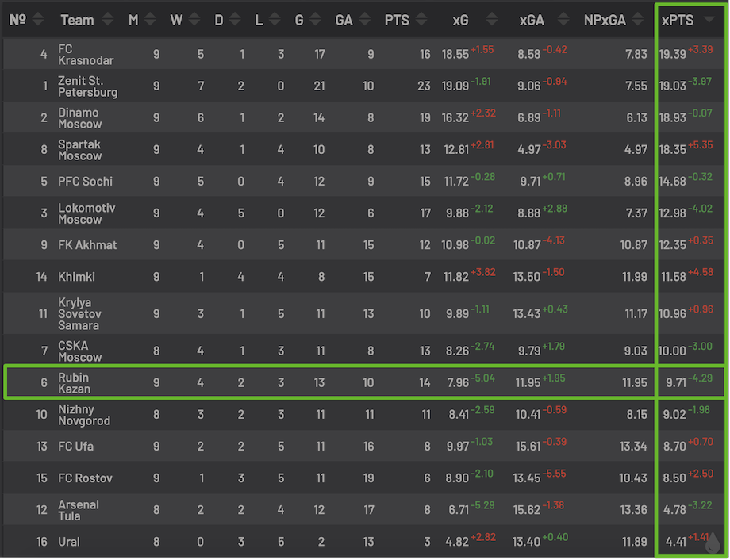The height and width of the screenshot is (560, 730).
Task: Click the sort arrows beside NPxGA header
Action: point(640,21)
